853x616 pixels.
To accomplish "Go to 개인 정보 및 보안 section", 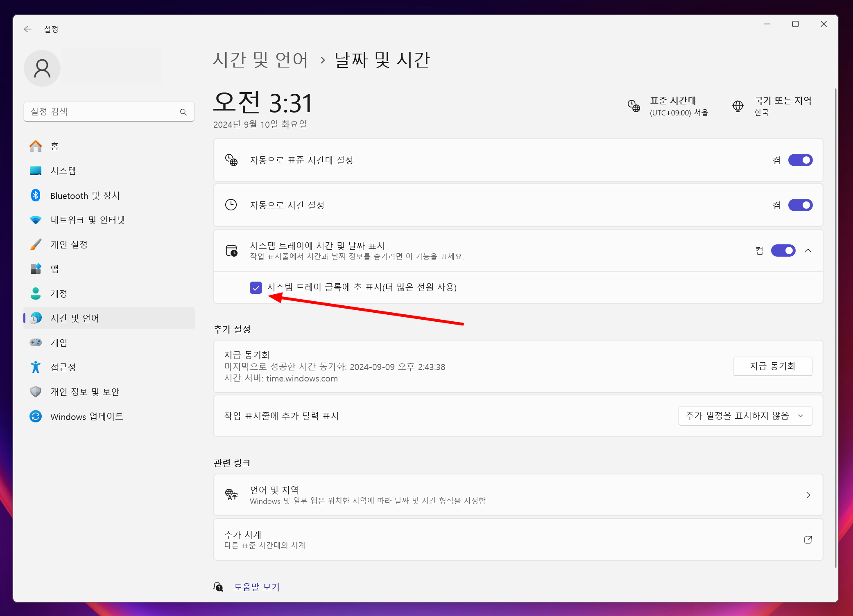I will (84, 392).
